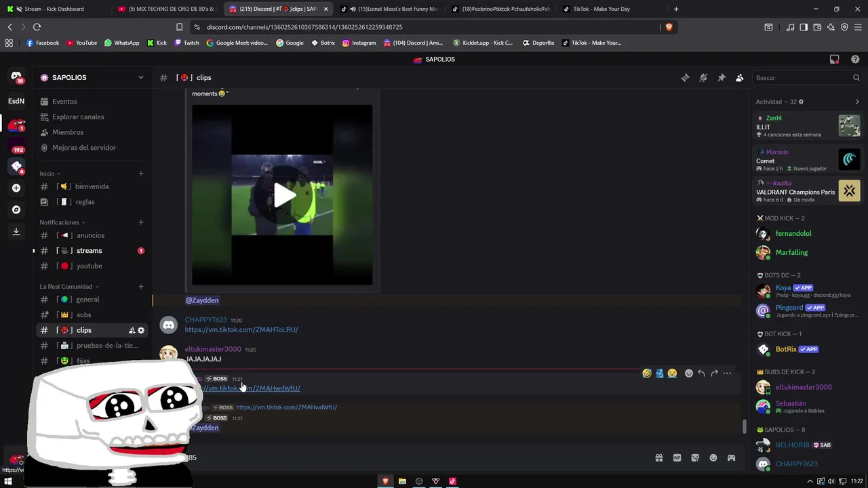Click invite icon on clips channel

(x=132, y=331)
